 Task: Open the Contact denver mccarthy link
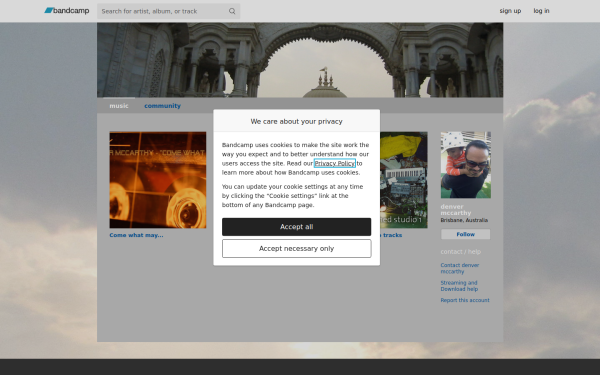pos(460,268)
